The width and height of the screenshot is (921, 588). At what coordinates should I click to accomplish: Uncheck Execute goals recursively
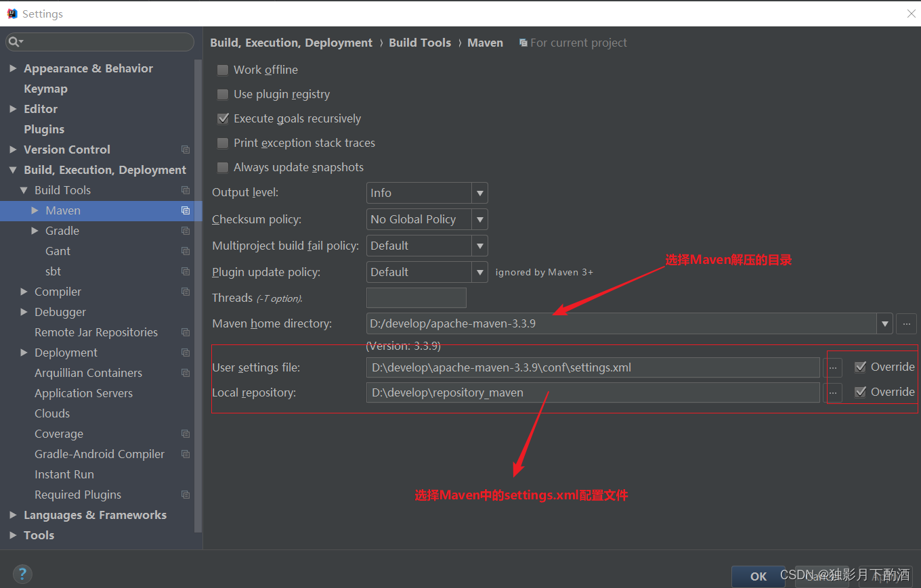(223, 118)
